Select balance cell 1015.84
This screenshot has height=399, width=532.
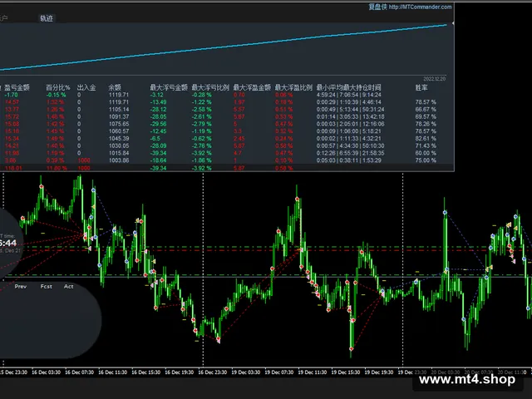(x=119, y=153)
